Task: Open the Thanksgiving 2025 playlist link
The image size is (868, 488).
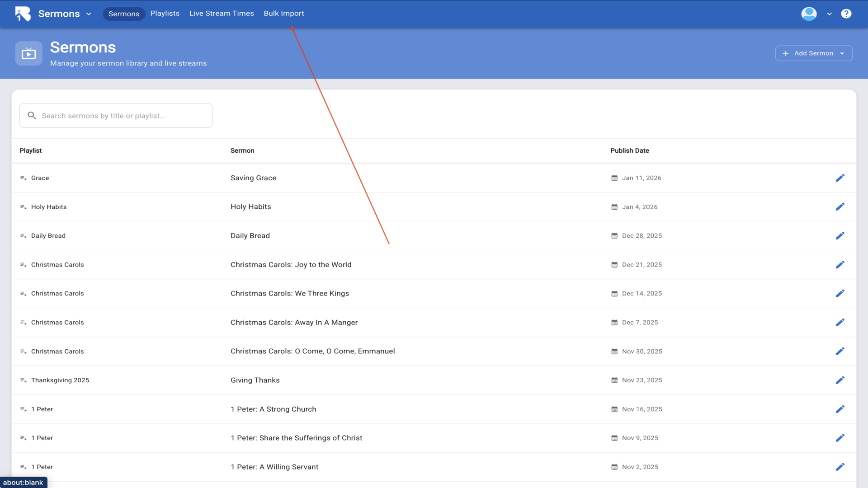Action: (60, 380)
